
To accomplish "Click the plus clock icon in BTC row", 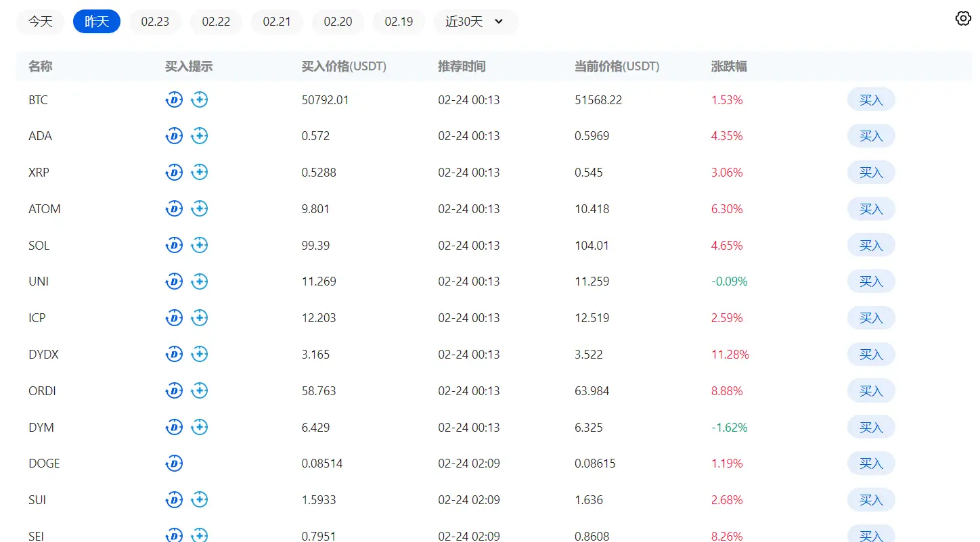I will click(x=199, y=99).
